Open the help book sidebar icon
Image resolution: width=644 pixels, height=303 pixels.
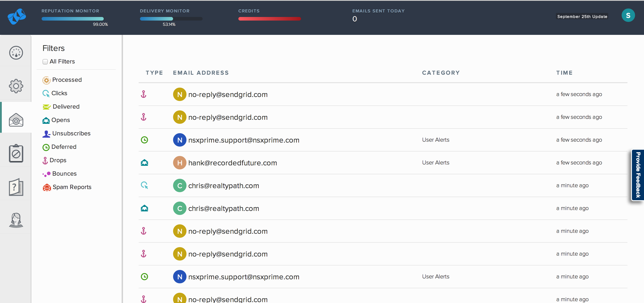[16, 187]
